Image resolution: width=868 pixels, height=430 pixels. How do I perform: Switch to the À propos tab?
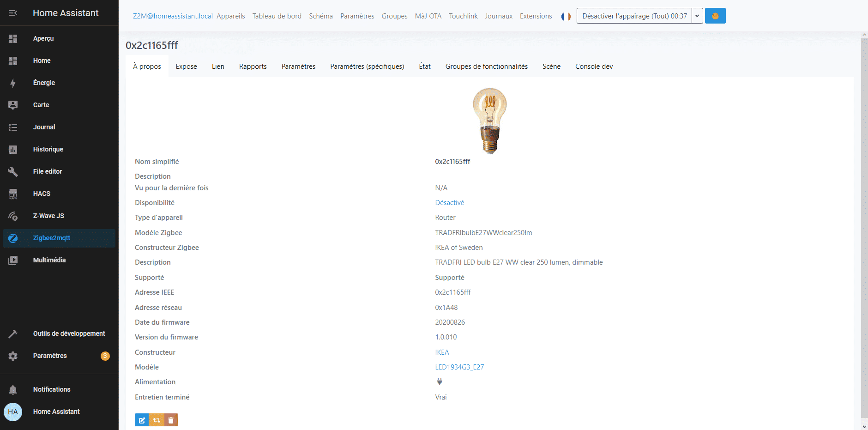click(147, 67)
